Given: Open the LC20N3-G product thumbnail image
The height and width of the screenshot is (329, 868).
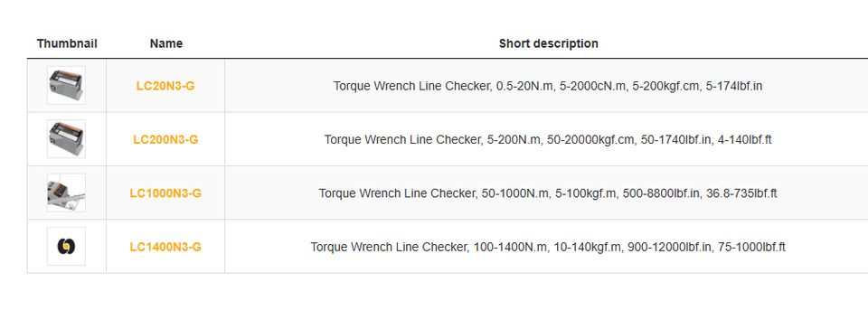Looking at the screenshot, I should [x=66, y=85].
